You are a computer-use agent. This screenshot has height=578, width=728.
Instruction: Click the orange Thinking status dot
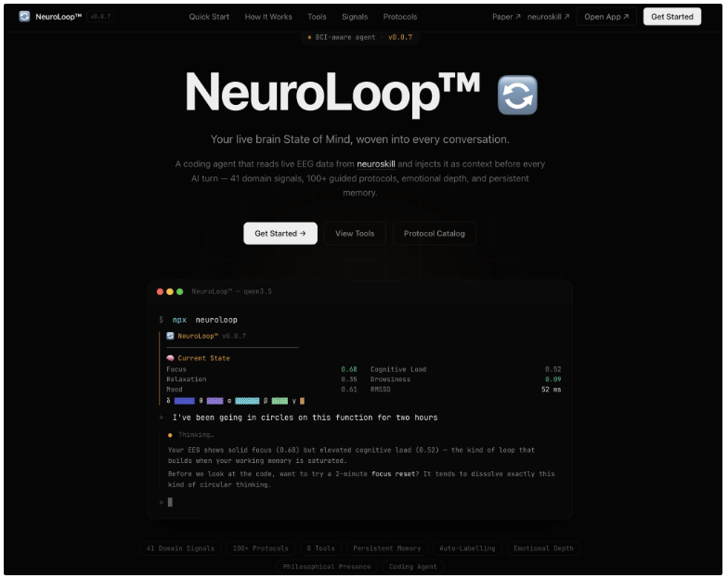[x=170, y=434]
